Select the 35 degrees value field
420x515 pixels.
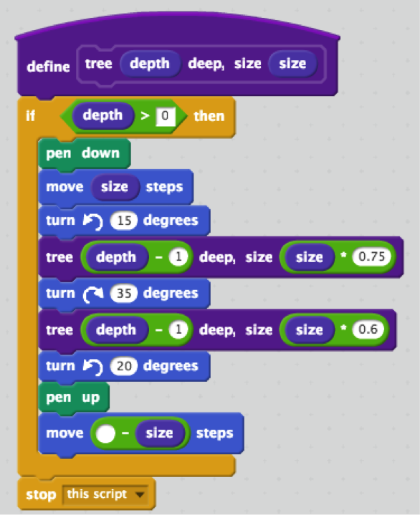[124, 293]
